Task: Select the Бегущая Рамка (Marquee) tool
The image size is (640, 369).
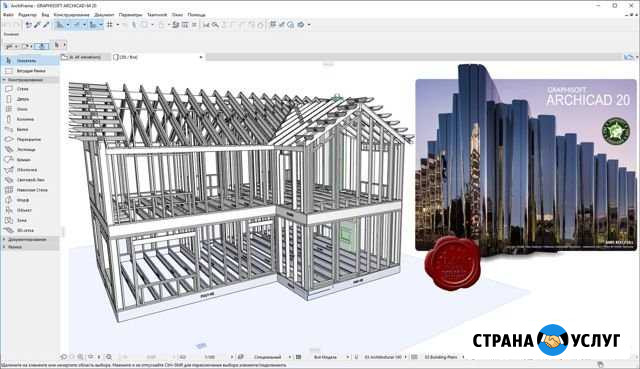Action: coord(30,71)
